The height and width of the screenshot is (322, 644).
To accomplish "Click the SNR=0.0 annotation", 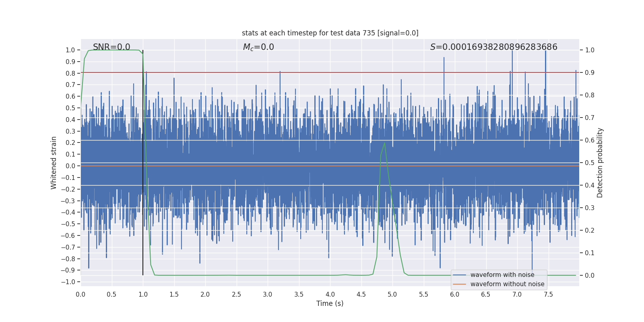I will point(111,47).
